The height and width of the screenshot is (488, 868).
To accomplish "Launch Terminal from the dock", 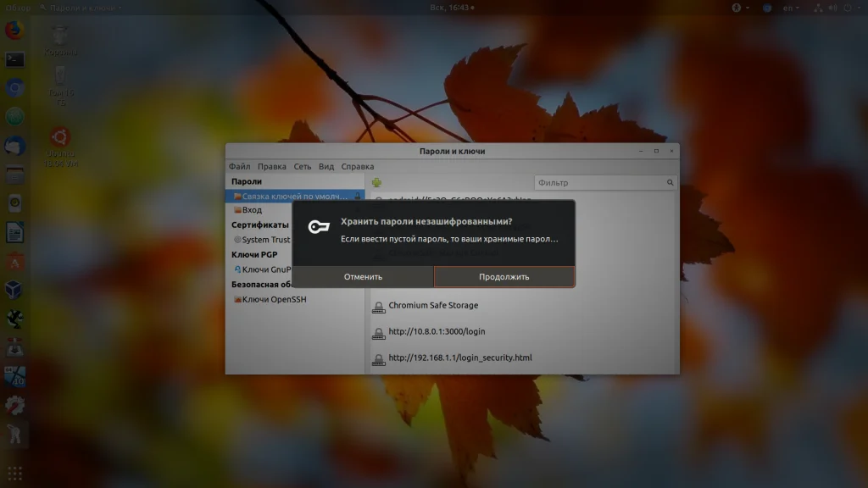I will (x=15, y=58).
